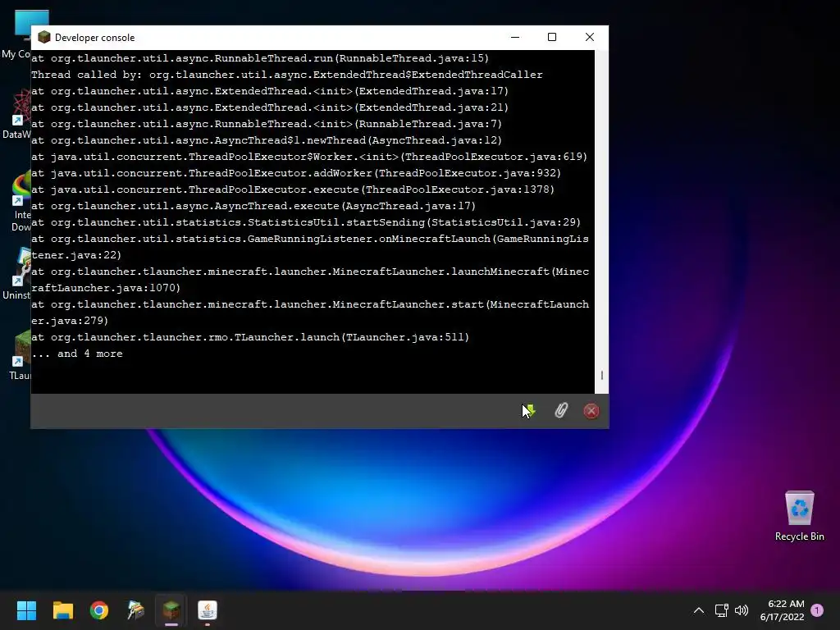Open the network status tray icon
Image resolution: width=840 pixels, height=630 pixels.
[721, 610]
